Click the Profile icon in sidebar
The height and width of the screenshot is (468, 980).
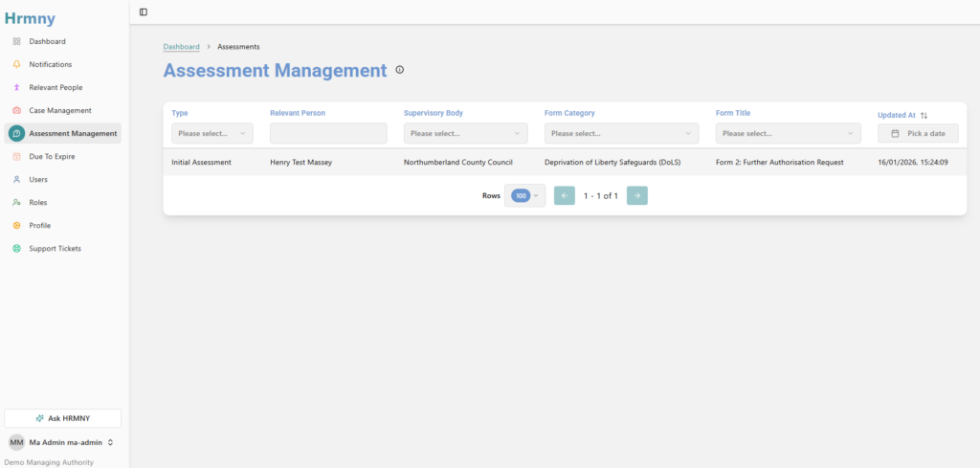16,225
